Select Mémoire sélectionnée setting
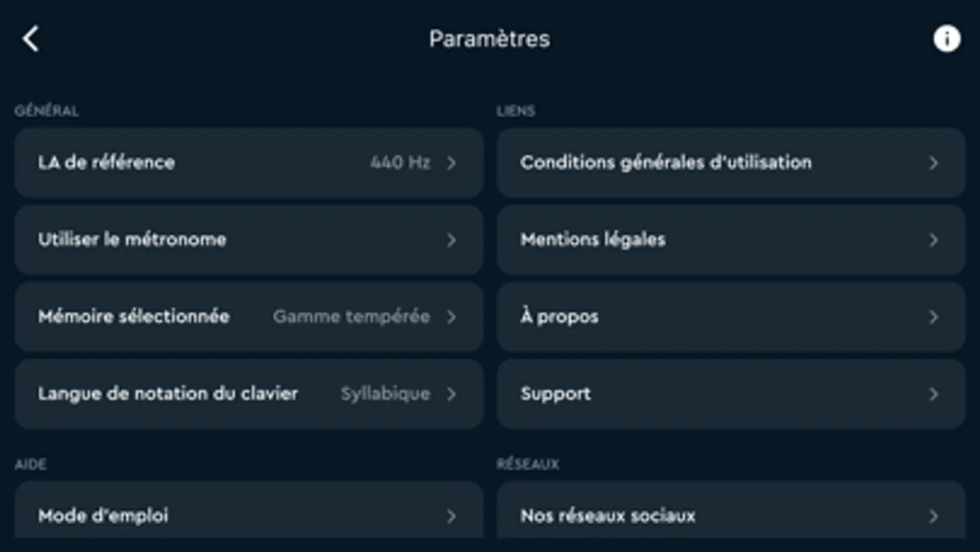 coord(134,316)
